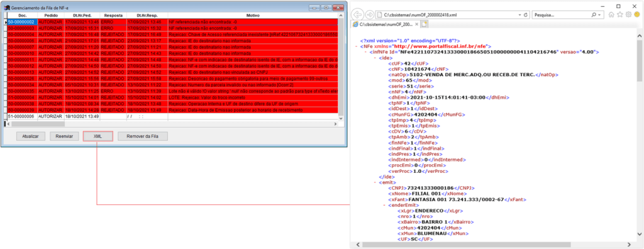
Task: Click the Motivo column header
Action: click(253, 15)
